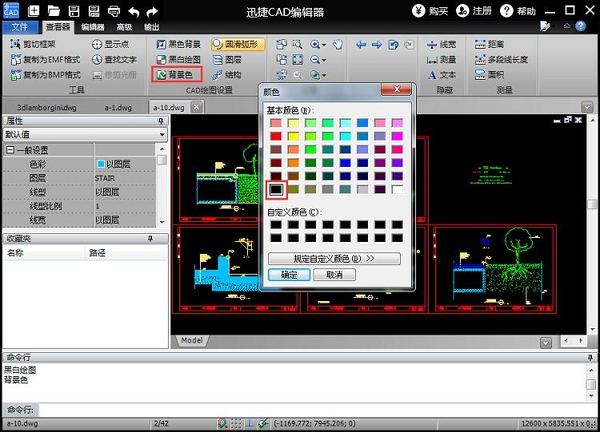Screen dimensions: 600x432
Task: Select the white basic color swatch
Action: pos(397,188)
